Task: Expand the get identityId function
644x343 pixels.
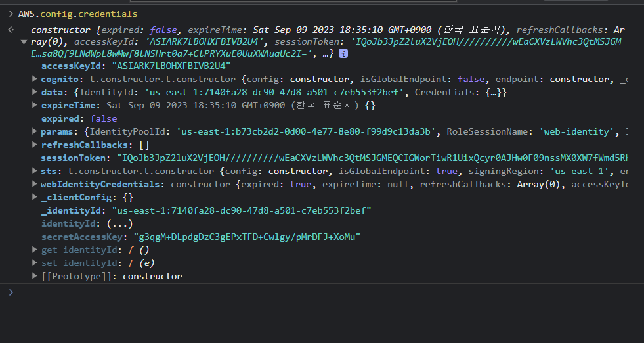Action: pyautogui.click(x=35, y=250)
